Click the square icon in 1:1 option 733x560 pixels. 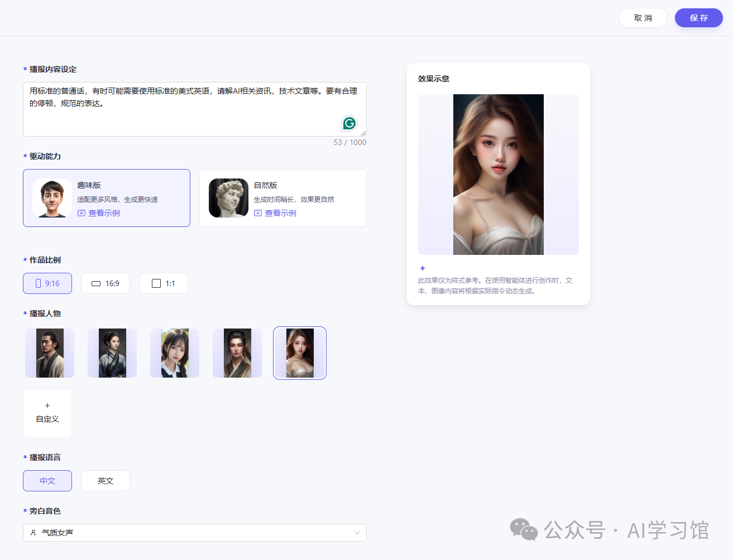[x=156, y=283]
